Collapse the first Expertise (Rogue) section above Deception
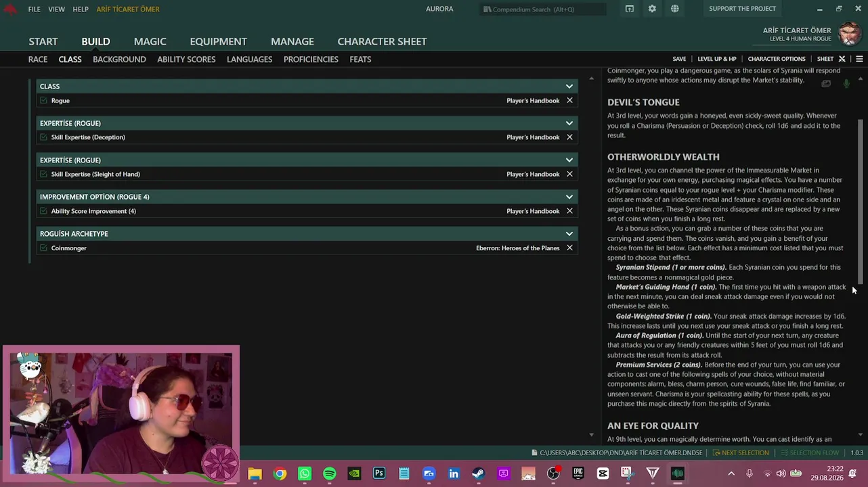868x487 pixels. tap(569, 123)
